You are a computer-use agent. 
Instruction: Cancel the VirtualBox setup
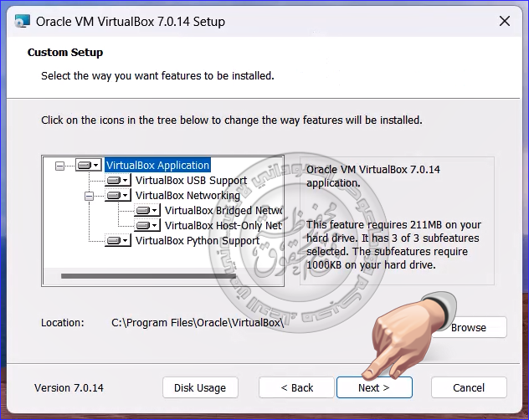(x=469, y=387)
